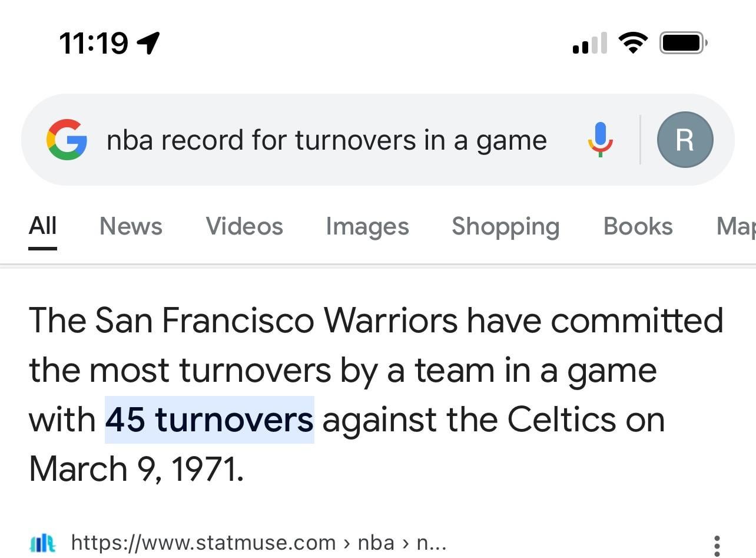Switch to the Videos tab
This screenshot has width=756, height=558.
pyautogui.click(x=244, y=226)
